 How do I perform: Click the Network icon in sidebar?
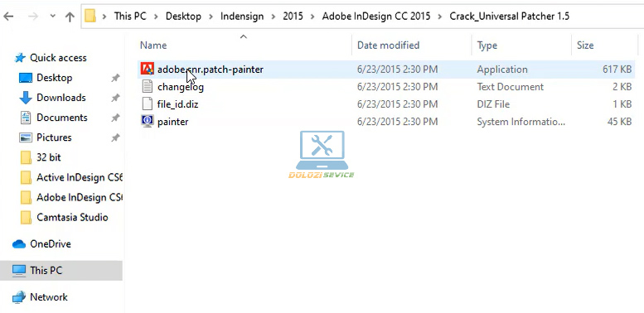point(19,297)
